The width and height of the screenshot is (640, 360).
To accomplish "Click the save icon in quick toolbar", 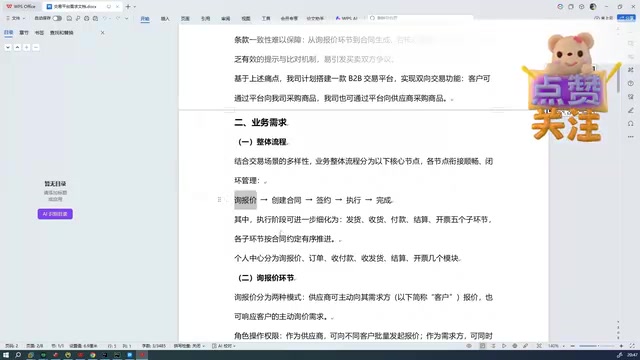I will pos(69,18).
